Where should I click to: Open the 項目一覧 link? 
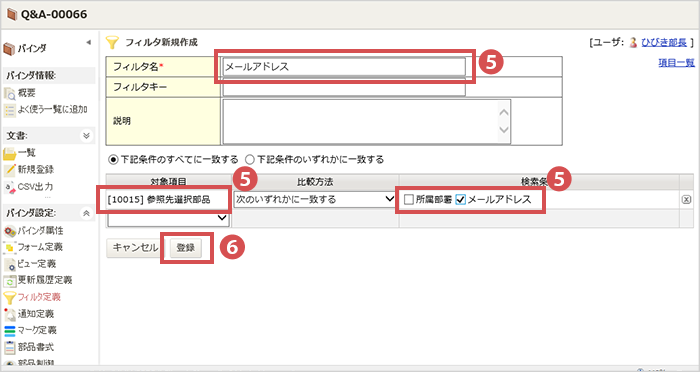click(676, 63)
